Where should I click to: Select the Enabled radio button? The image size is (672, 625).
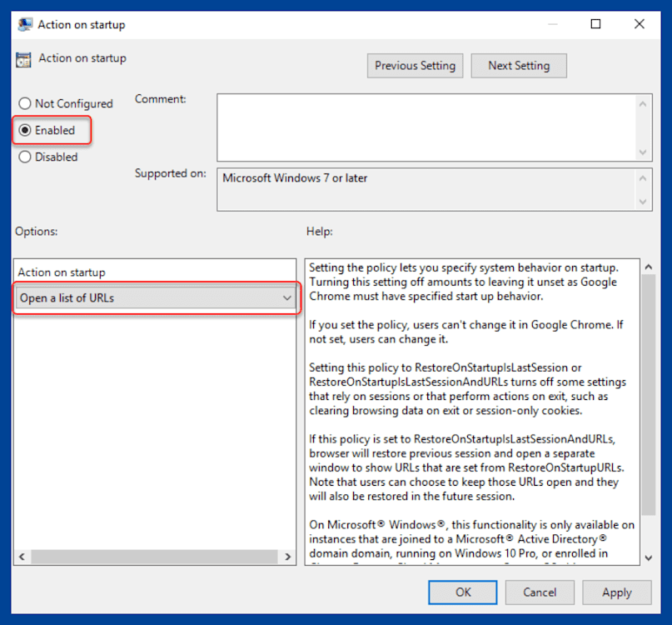[25, 130]
